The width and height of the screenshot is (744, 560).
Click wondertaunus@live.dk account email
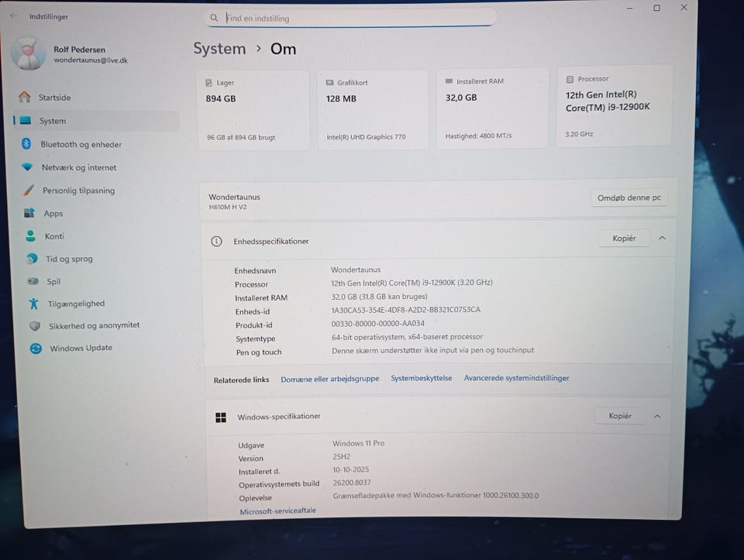(91, 60)
